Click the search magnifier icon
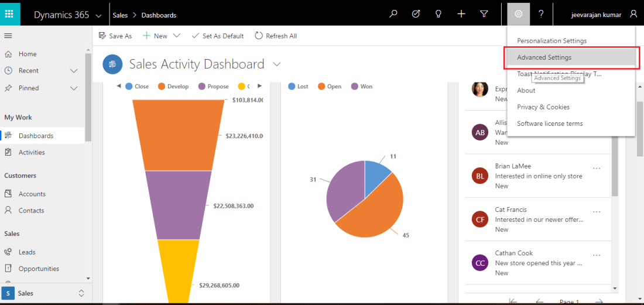The width and height of the screenshot is (644, 305). (x=393, y=14)
